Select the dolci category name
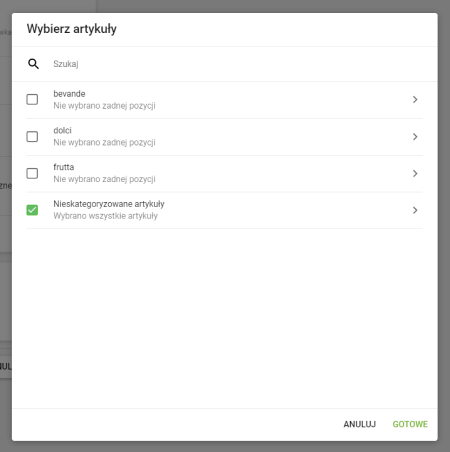The width and height of the screenshot is (450, 452). coord(62,130)
